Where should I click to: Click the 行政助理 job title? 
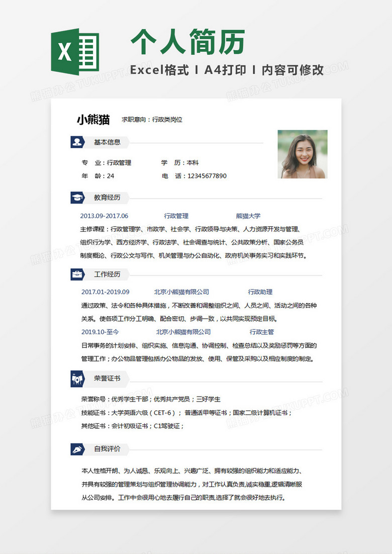pyautogui.click(x=260, y=292)
